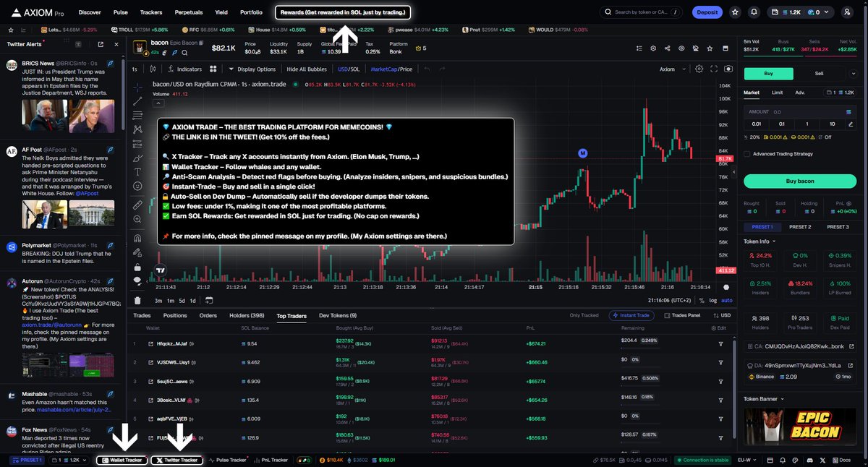Image resolution: width=868 pixels, height=467 pixels.
Task: Open the 1s timeframe selector
Action: [x=135, y=69]
